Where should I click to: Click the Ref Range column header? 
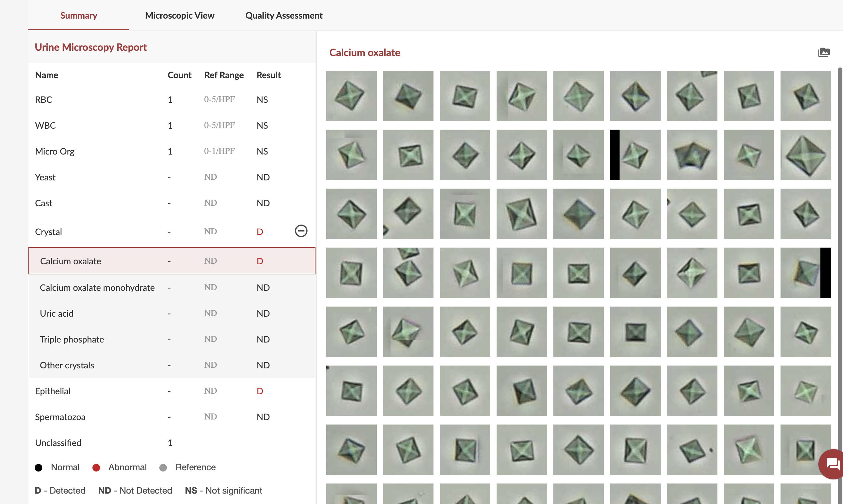(x=224, y=75)
